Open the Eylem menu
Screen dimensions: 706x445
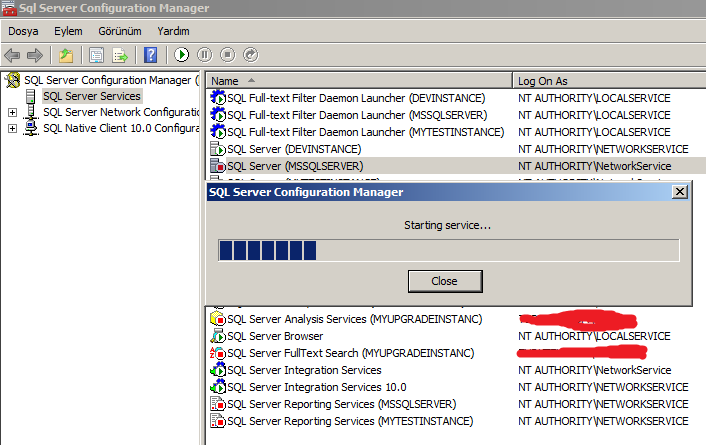click(68, 31)
